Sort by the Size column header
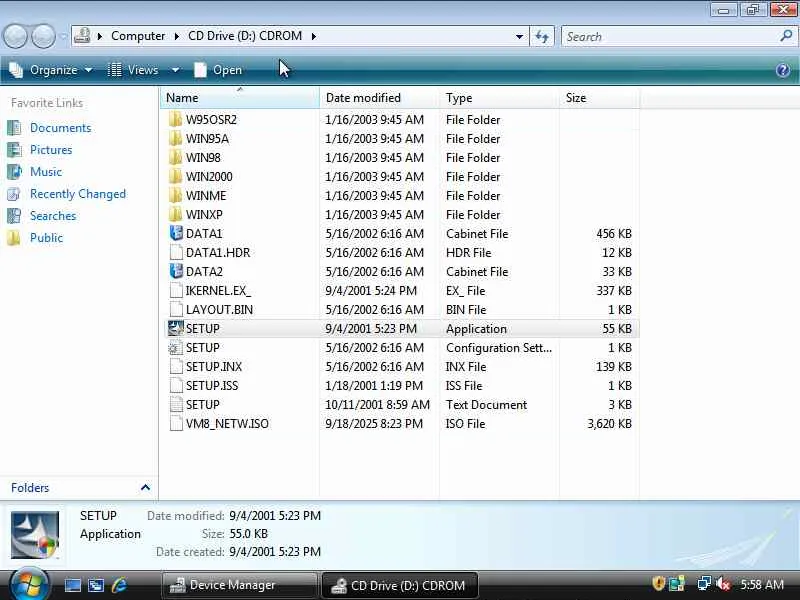 [599, 97]
